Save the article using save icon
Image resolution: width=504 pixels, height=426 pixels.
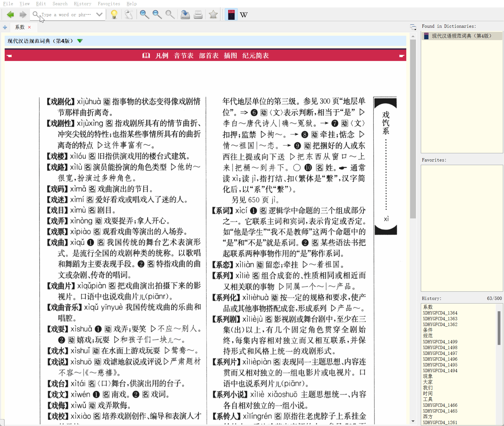point(185,14)
